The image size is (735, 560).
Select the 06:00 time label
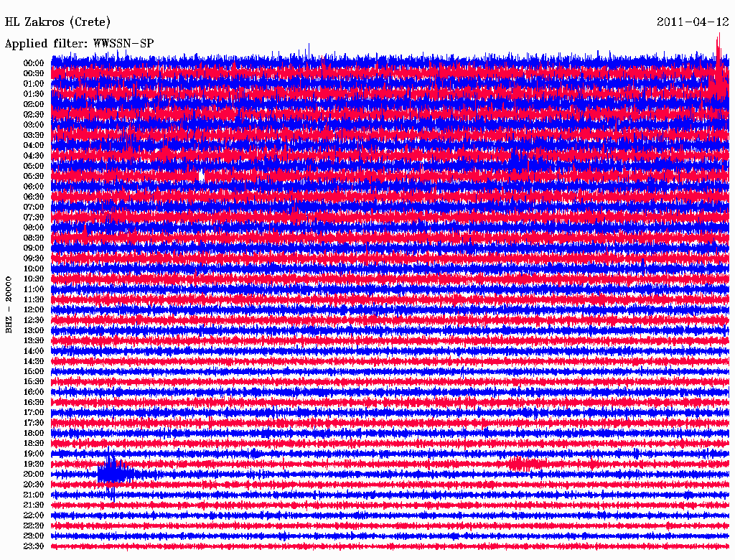point(34,186)
